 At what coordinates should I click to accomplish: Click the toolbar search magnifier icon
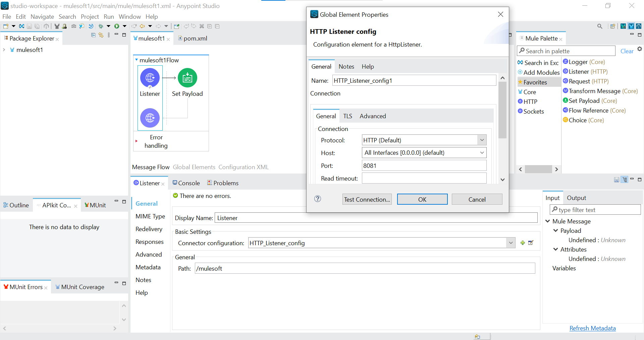[600, 26]
